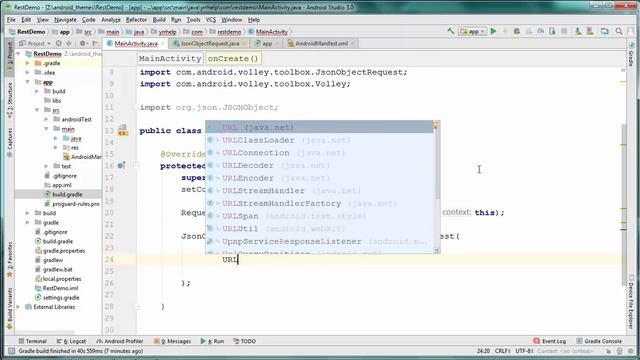Select the proguard-rules.pro file
This screenshot has width=640, height=360.
(x=72, y=204)
